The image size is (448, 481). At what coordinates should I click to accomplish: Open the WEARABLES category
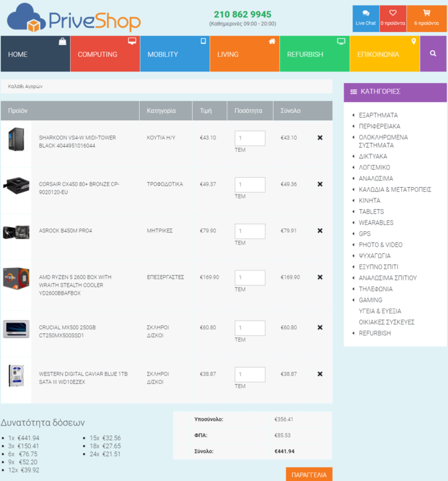(376, 222)
